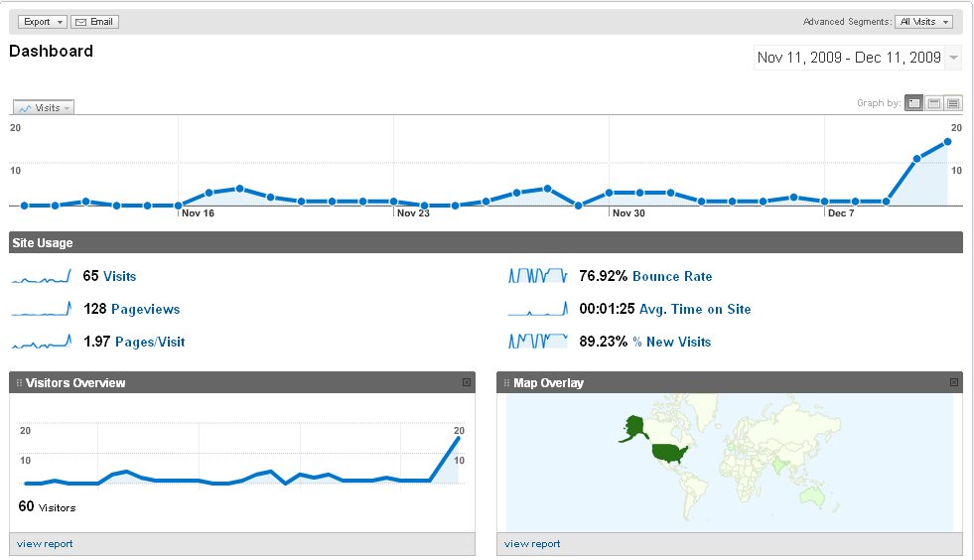Open the Visits metric dropdown
974x560 pixels.
(44, 107)
